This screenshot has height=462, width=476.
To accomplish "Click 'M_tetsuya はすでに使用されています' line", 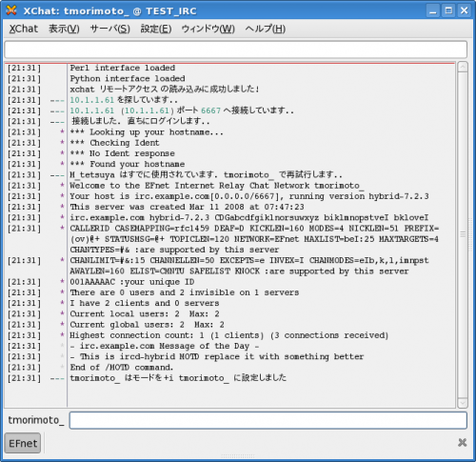I will (206, 175).
